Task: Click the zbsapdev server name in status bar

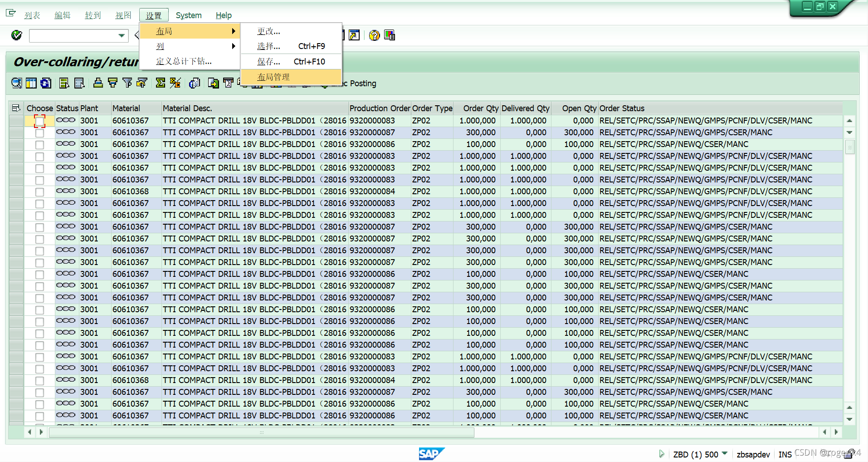Action: (753, 454)
